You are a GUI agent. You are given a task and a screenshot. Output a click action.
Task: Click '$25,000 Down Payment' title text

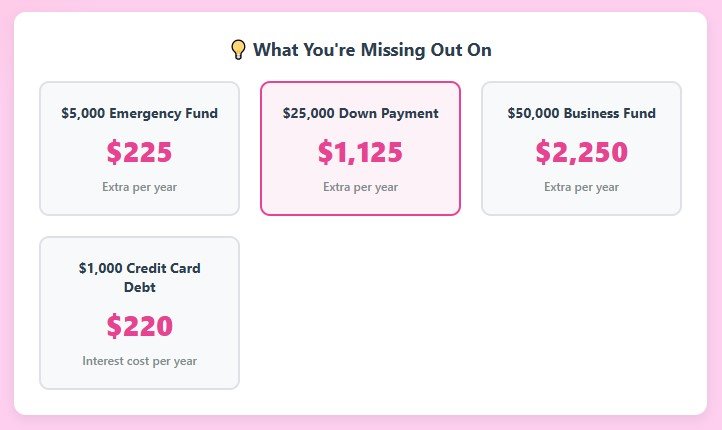pos(361,113)
